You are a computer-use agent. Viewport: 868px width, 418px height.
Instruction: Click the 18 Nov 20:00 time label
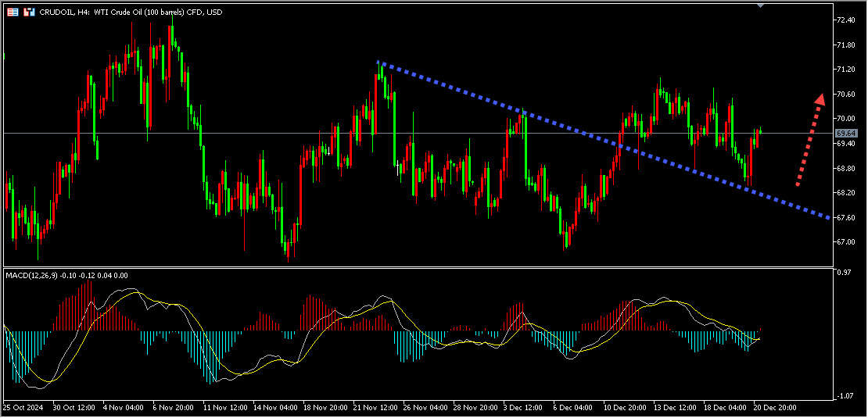[x=325, y=407]
